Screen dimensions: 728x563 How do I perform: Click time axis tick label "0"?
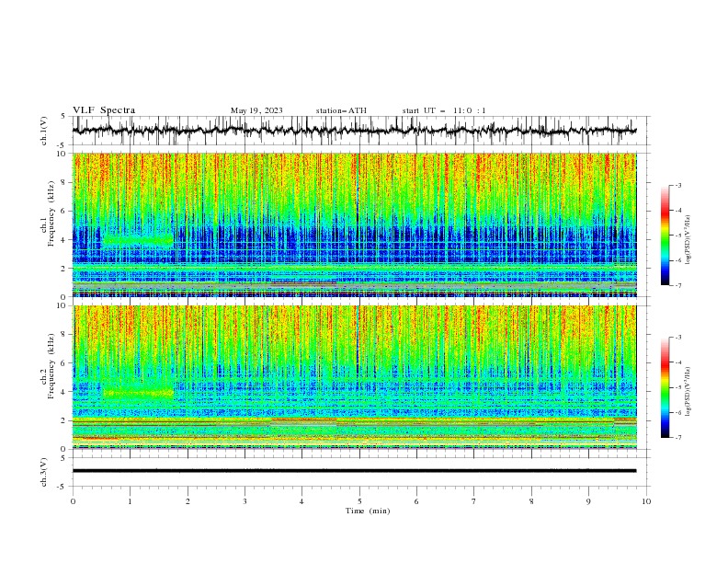tap(73, 501)
